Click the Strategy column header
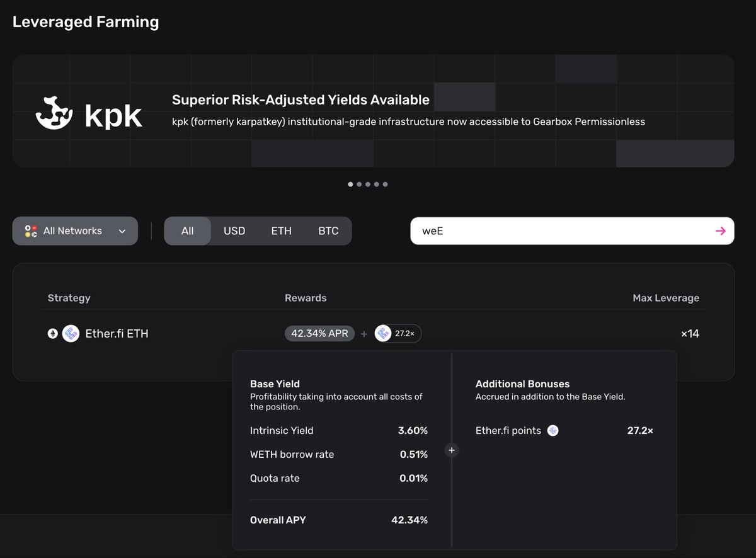Image resolution: width=756 pixels, height=558 pixels. coord(69,298)
